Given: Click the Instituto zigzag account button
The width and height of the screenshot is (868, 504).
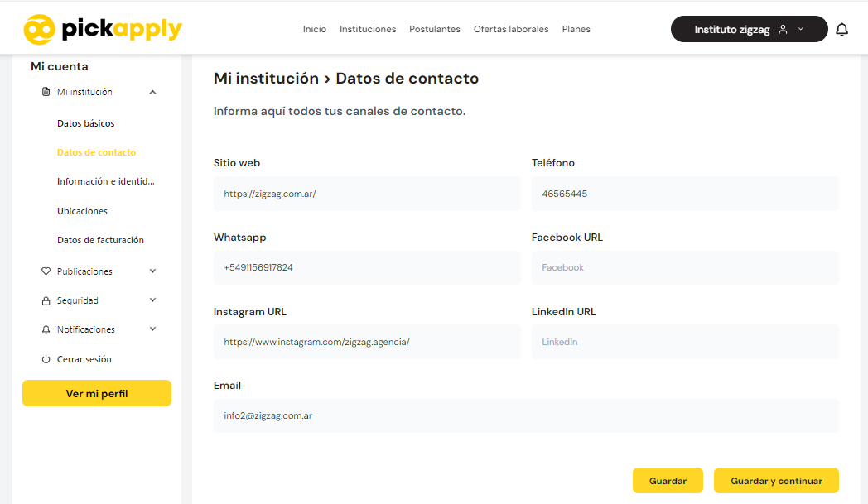Looking at the screenshot, I should coord(749,29).
